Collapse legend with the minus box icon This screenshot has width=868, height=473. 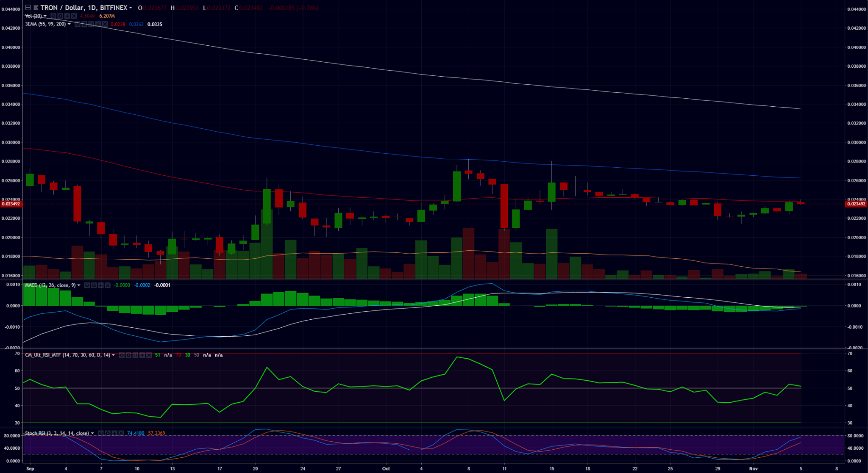point(28,8)
